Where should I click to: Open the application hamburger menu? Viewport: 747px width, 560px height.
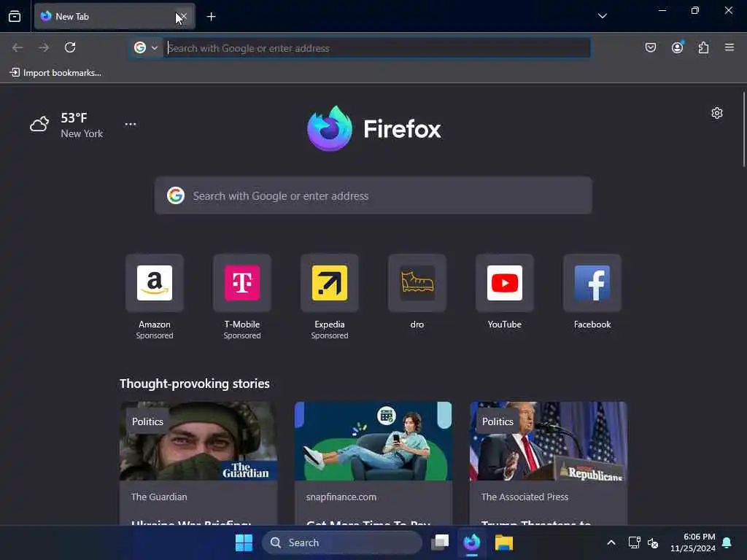coord(729,47)
